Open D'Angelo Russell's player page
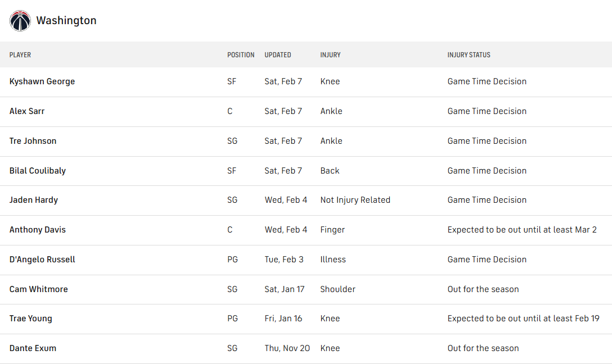The height and width of the screenshot is (364, 612). pyautogui.click(x=42, y=260)
